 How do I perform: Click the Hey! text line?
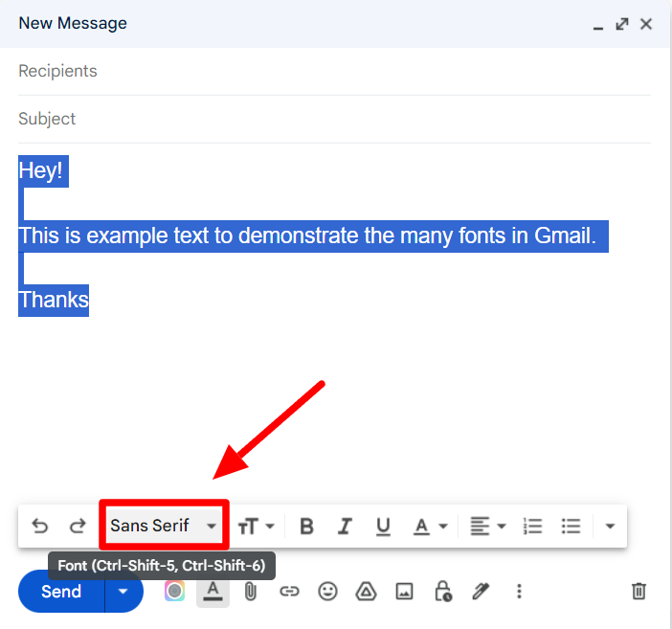(x=43, y=171)
